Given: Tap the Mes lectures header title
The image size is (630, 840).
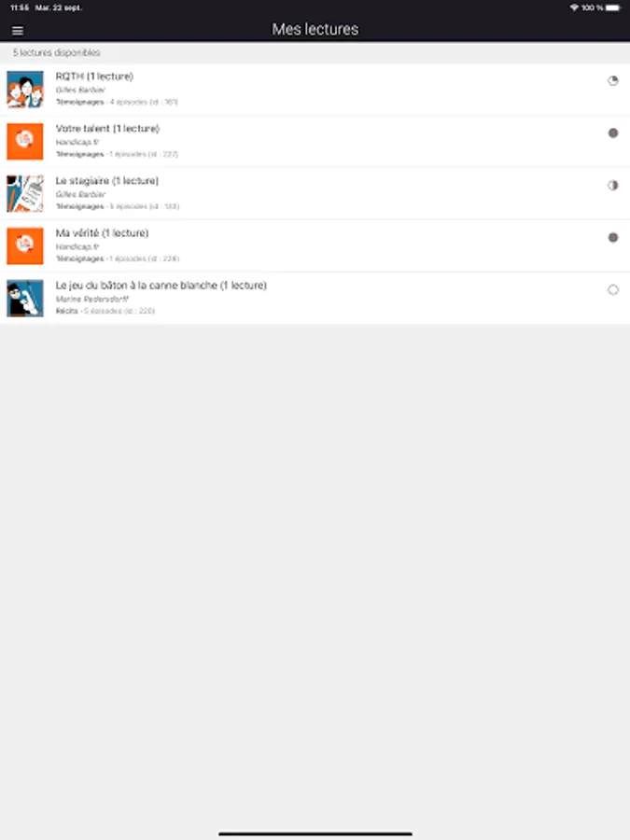Looking at the screenshot, I should point(315,29).
